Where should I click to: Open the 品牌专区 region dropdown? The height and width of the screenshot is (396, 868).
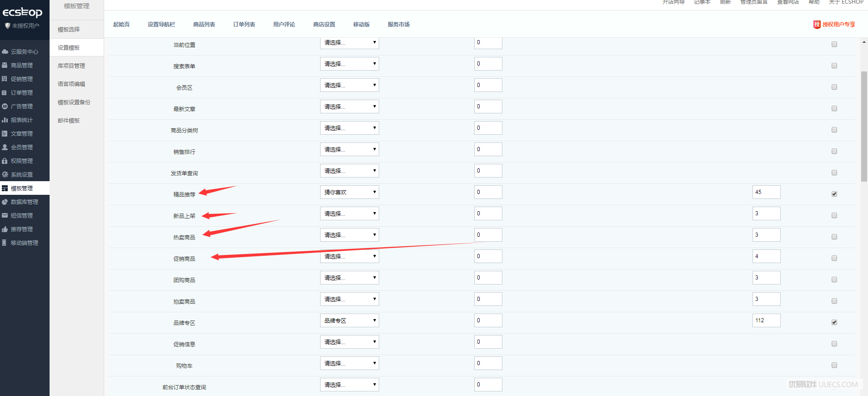tap(350, 321)
